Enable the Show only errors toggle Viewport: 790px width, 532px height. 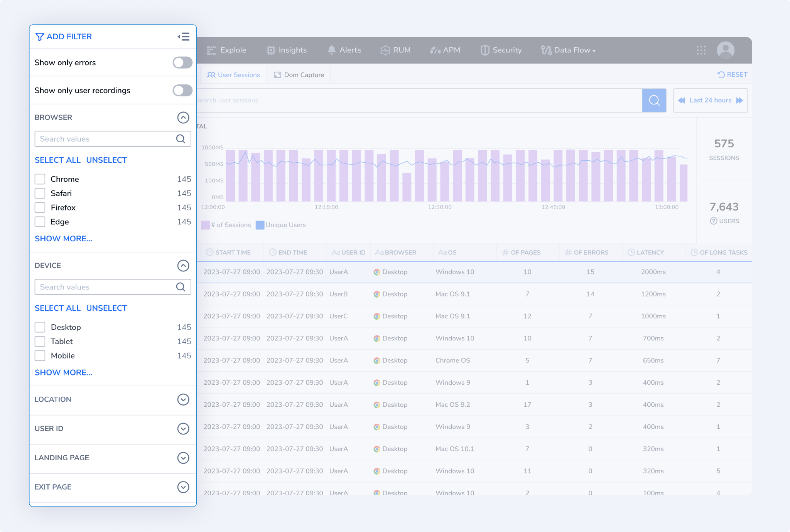point(182,62)
